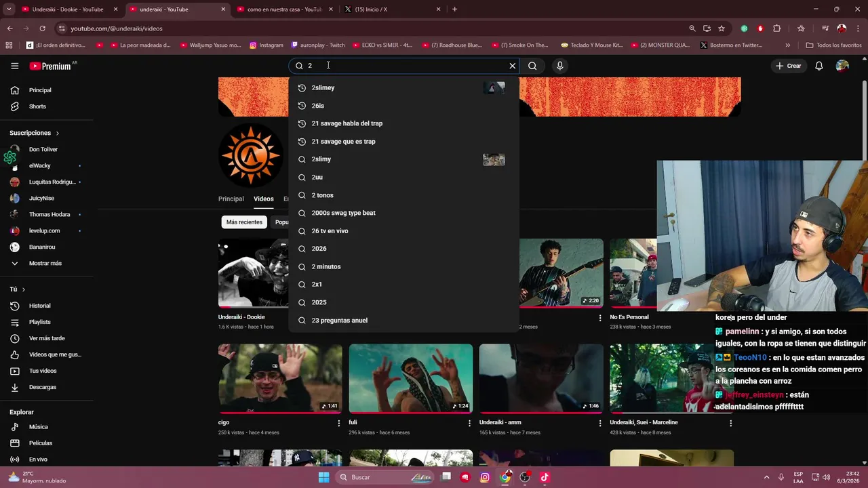
Task: Select suggestion 2000s swag type beat
Action: pos(404,213)
